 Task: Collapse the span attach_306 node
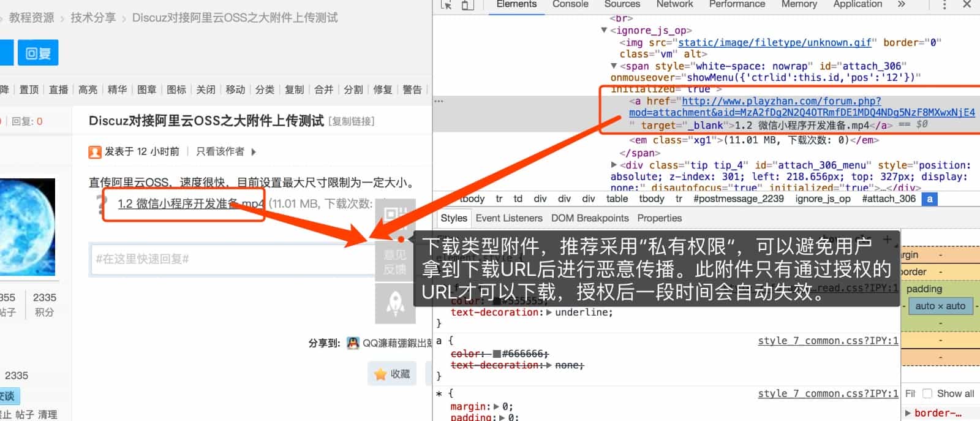(x=614, y=66)
